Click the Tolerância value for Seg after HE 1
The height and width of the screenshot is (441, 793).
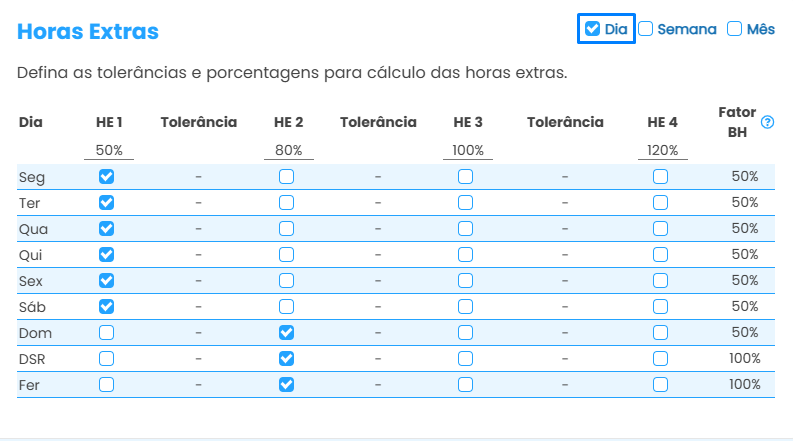pos(199,177)
